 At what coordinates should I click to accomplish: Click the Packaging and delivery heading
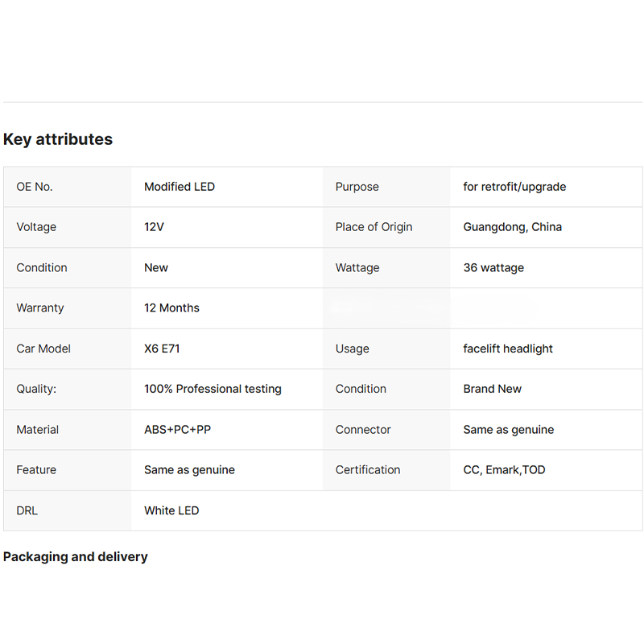pos(76,557)
